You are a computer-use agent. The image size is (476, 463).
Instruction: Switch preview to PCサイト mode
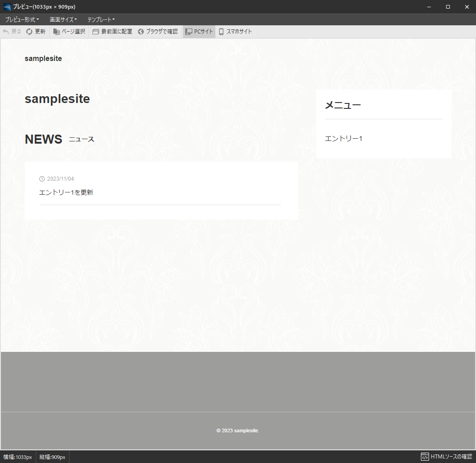199,32
